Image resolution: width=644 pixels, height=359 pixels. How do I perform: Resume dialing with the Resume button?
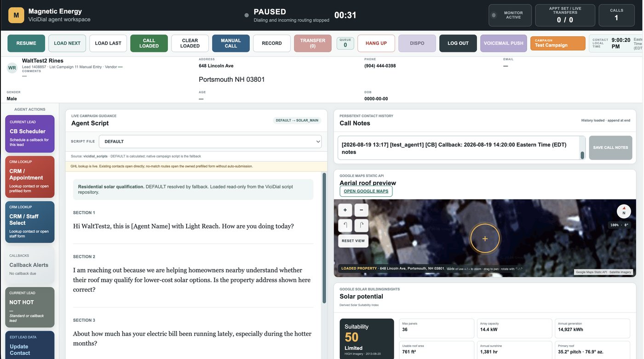pos(26,43)
